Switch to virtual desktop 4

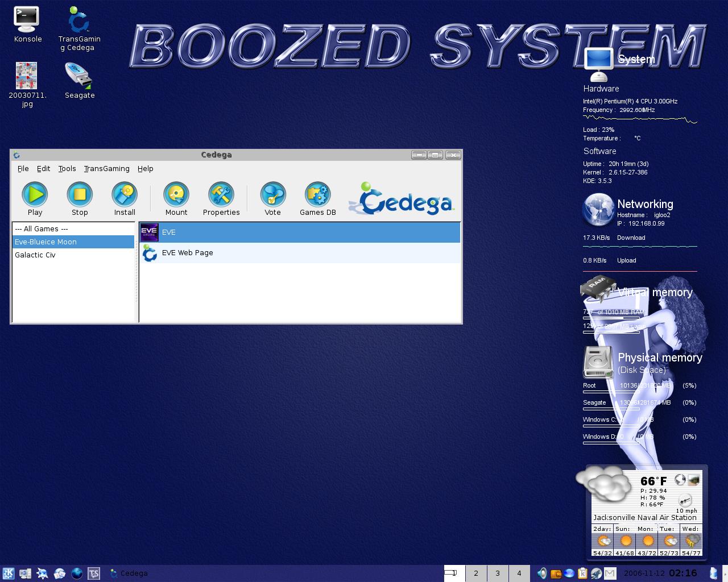pyautogui.click(x=519, y=573)
